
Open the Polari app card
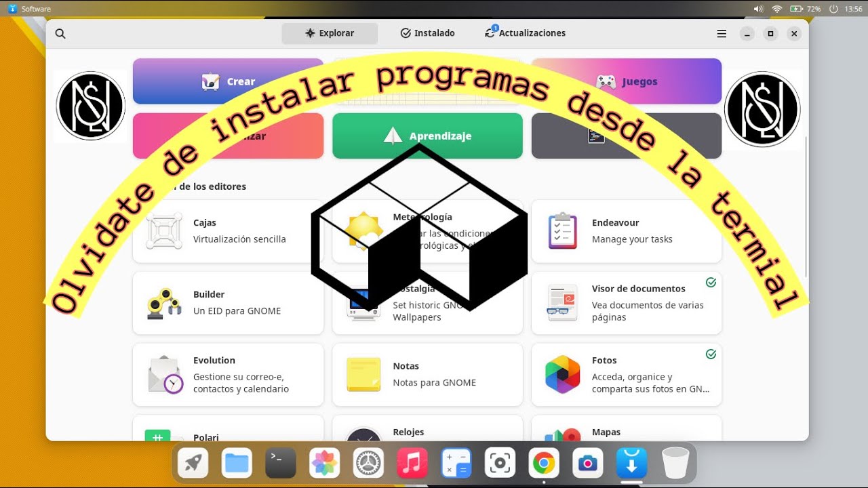pos(228,428)
